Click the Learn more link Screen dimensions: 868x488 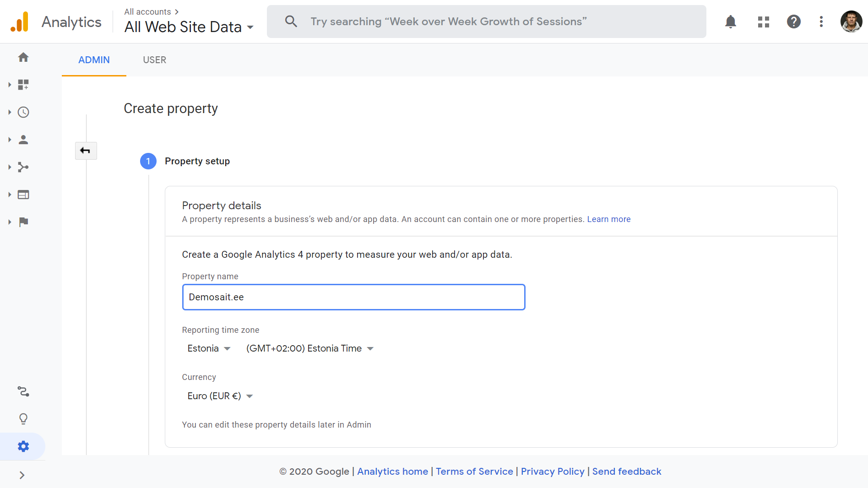(x=608, y=219)
